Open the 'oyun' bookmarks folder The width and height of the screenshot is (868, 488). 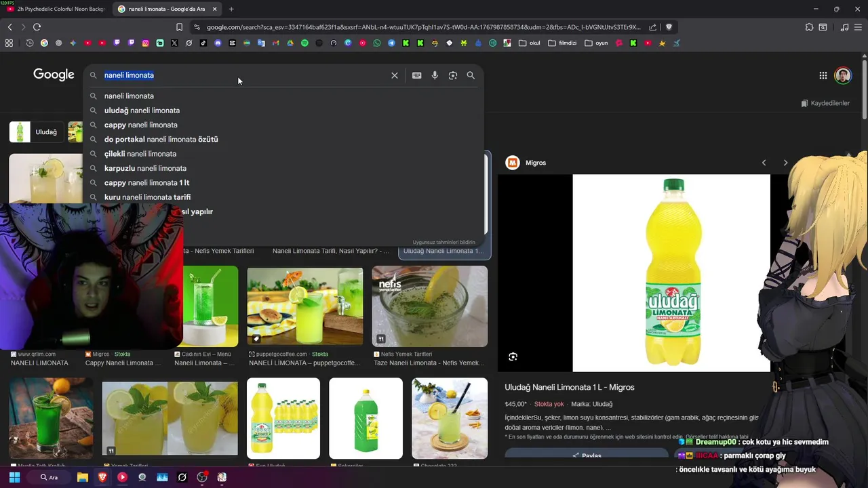click(x=596, y=43)
